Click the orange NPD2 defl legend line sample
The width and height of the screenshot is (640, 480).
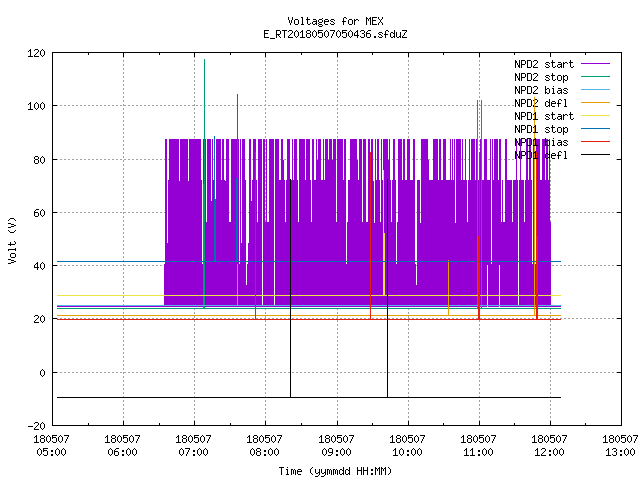coord(596,103)
